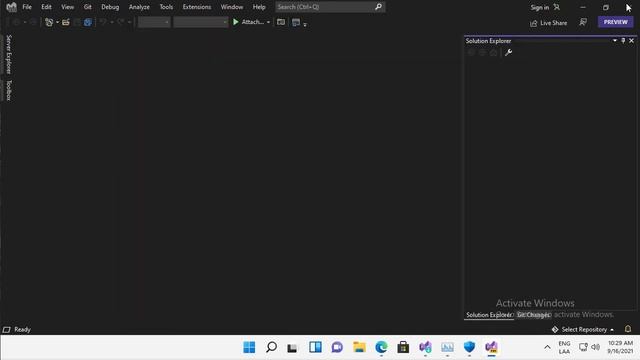
Task: Click the volume speaker tray icon
Action: point(596,347)
